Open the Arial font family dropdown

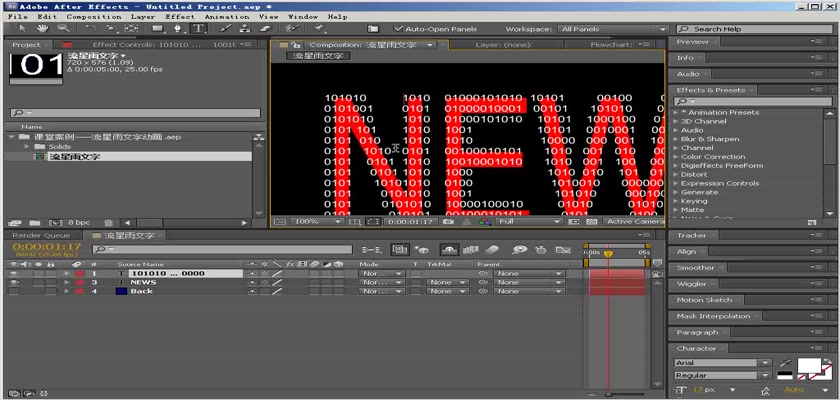(x=723, y=363)
